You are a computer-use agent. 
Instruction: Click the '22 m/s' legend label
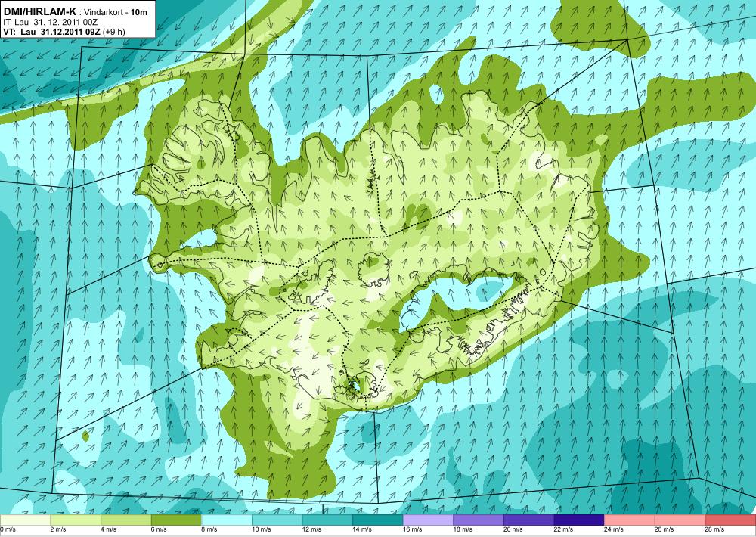(x=564, y=529)
